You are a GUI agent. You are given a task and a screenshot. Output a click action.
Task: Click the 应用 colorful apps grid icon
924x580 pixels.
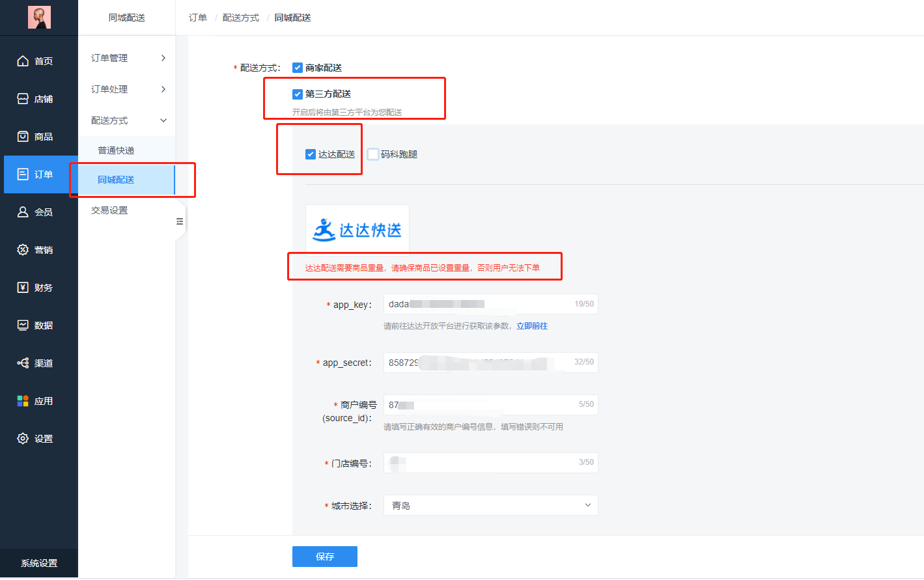[x=23, y=401]
